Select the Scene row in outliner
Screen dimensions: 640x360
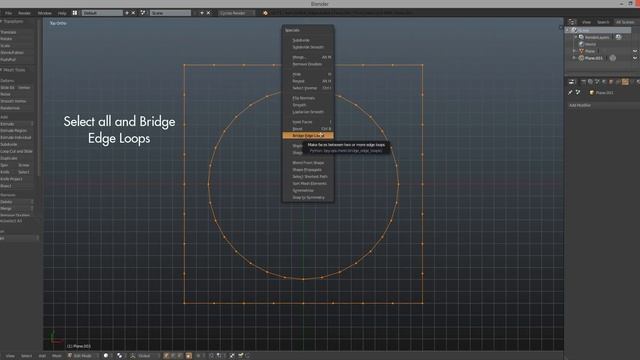[598, 30]
